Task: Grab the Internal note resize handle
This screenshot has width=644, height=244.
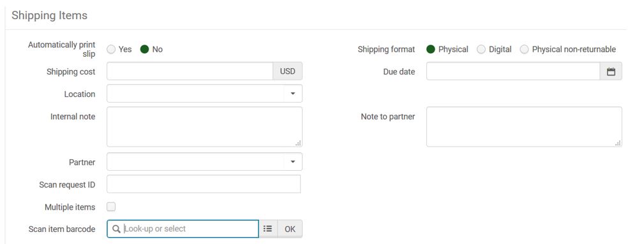Action: [299, 143]
